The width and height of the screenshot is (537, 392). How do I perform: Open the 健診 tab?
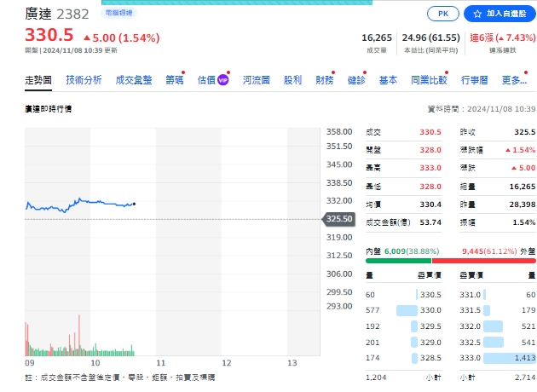(356, 80)
